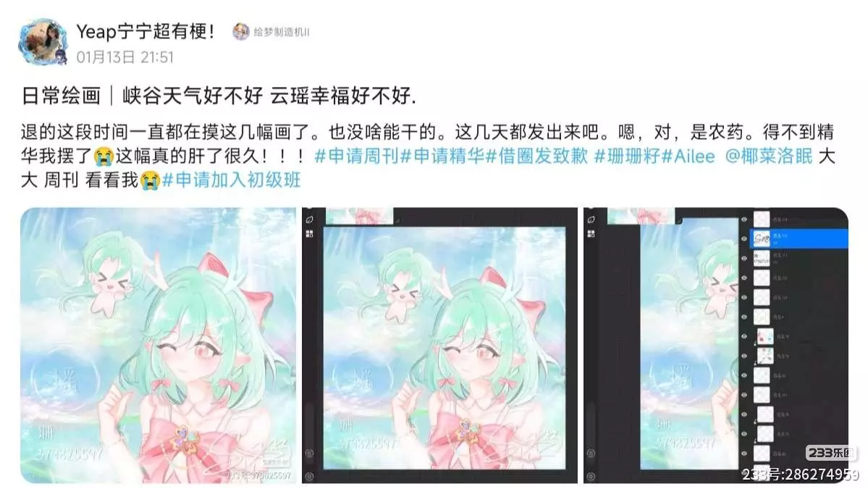
Task: View the second canvas screenshot image
Action: (x=439, y=345)
